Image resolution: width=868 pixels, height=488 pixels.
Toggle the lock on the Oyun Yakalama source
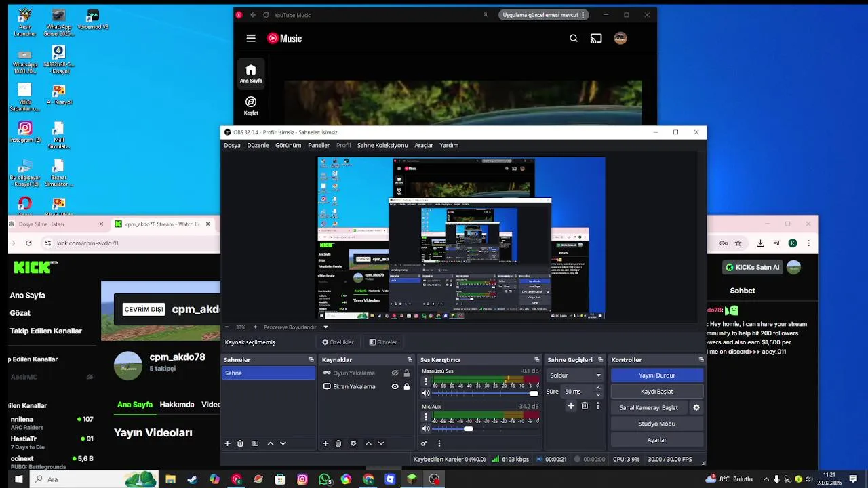point(406,373)
